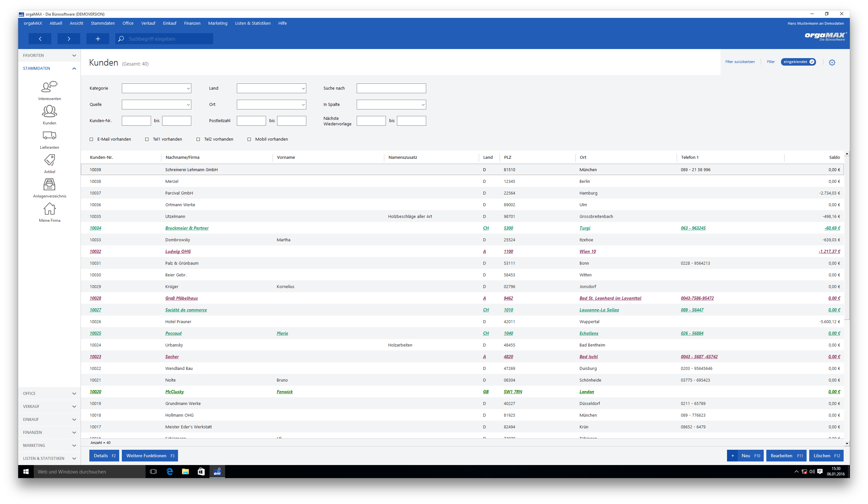868x504 pixels.
Task: Expand the VERKAUF sidebar section
Action: pyautogui.click(x=49, y=407)
